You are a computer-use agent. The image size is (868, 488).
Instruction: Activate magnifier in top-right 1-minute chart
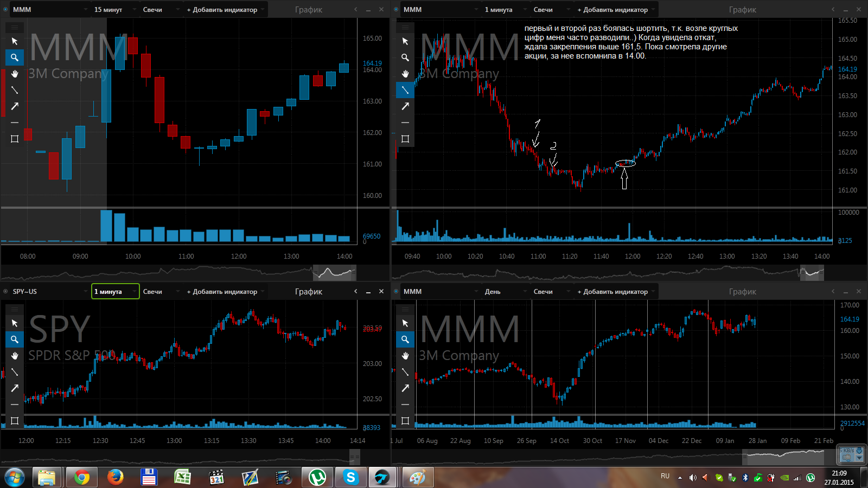(x=405, y=57)
